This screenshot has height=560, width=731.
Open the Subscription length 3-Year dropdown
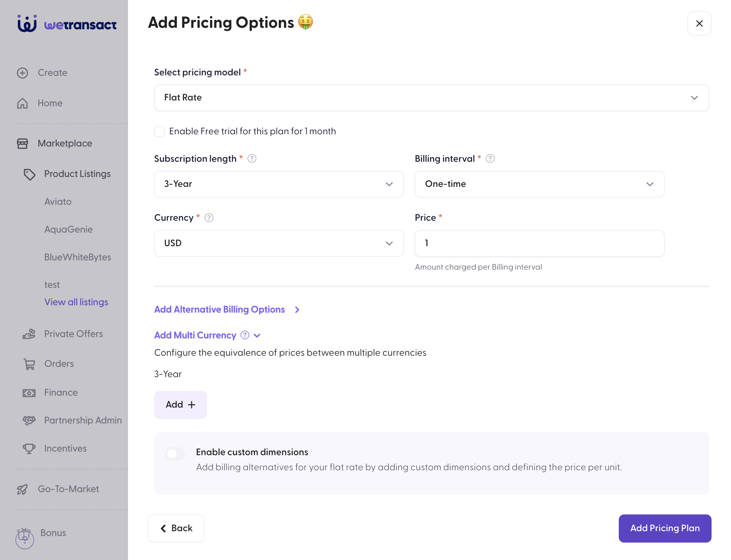[x=279, y=184]
